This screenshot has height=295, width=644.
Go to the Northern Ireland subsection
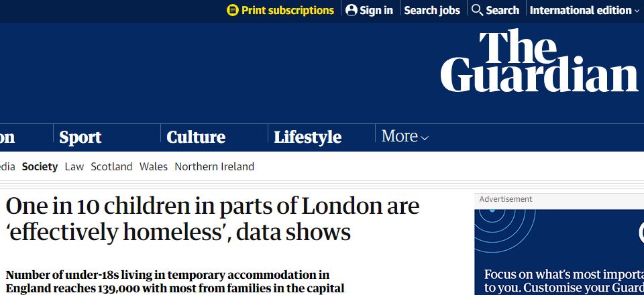(x=214, y=167)
